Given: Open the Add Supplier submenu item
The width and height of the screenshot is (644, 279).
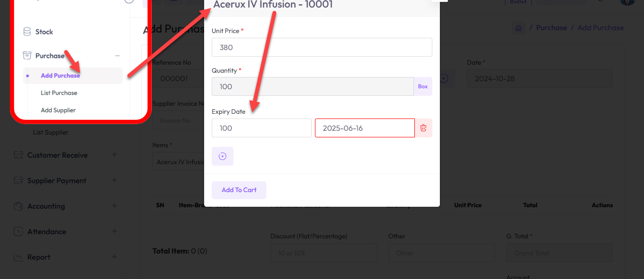Looking at the screenshot, I should pyautogui.click(x=58, y=110).
